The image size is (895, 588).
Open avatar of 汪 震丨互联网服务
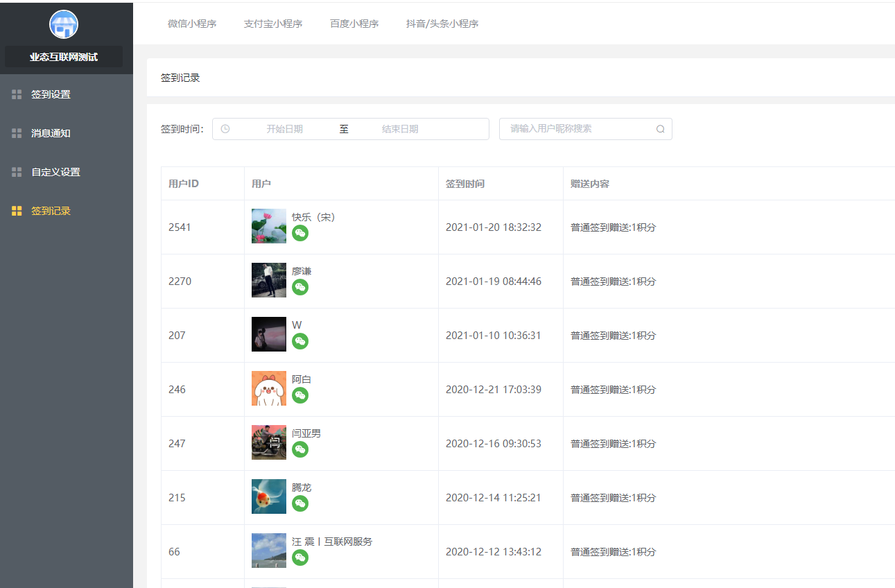[x=269, y=551]
